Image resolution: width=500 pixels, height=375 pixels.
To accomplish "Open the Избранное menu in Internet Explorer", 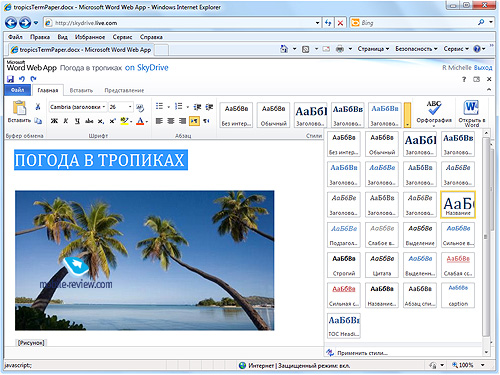I will [x=90, y=37].
